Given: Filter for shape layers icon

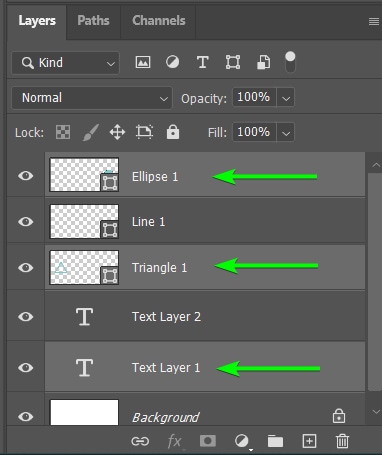Looking at the screenshot, I should point(233,62).
